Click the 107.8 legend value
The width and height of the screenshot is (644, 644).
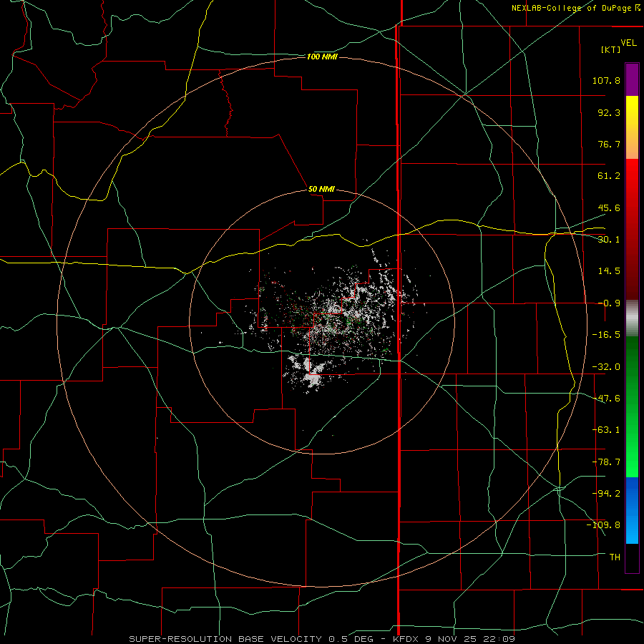tap(606, 80)
